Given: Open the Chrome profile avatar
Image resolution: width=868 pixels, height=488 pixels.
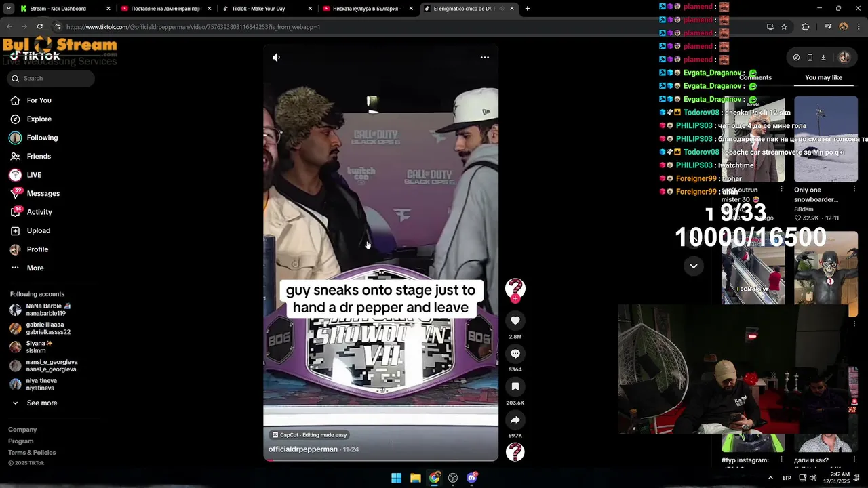Looking at the screenshot, I should coord(844,27).
